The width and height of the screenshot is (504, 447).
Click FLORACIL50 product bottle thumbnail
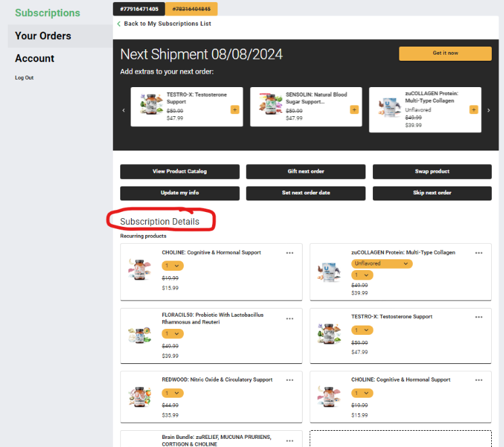tap(139, 336)
